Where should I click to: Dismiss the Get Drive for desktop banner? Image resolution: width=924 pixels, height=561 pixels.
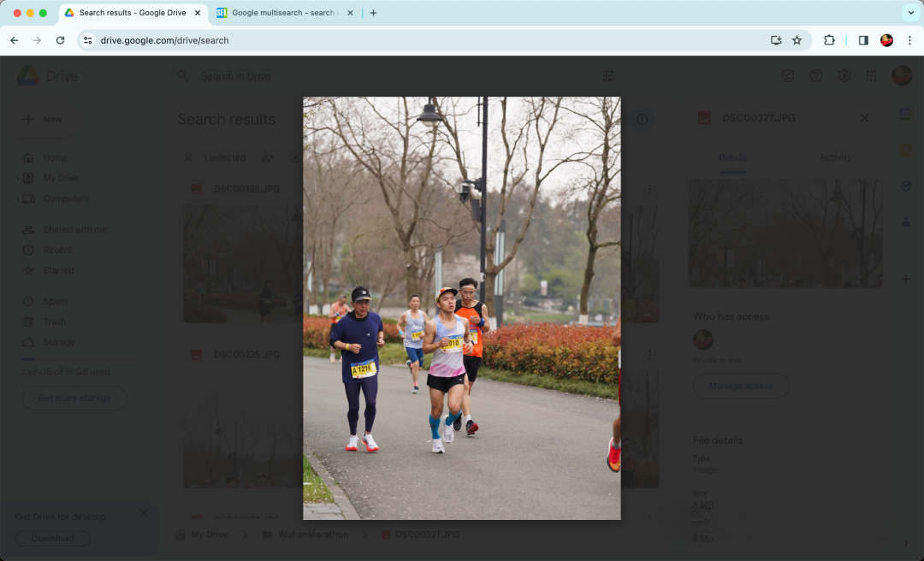144,513
